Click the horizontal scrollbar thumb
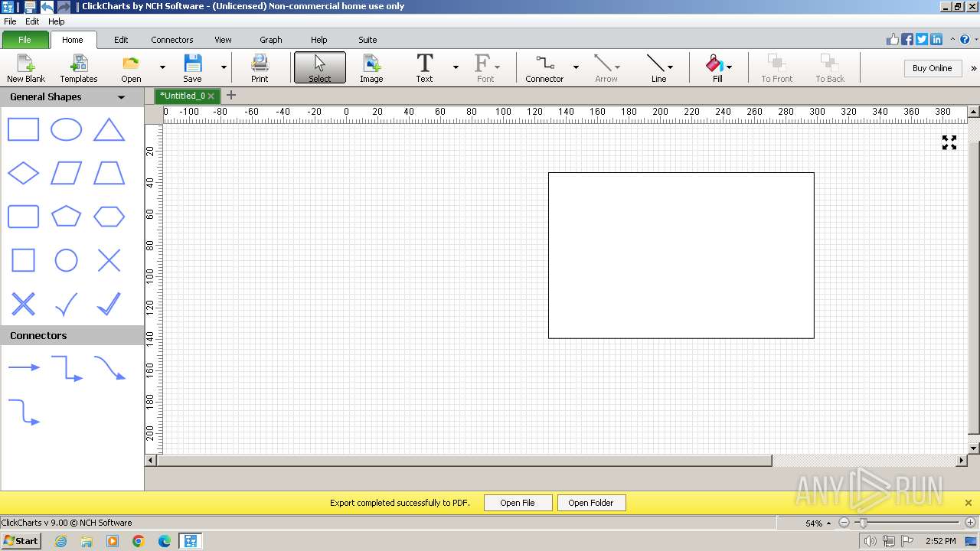Image resolution: width=980 pixels, height=551 pixels. (x=465, y=461)
